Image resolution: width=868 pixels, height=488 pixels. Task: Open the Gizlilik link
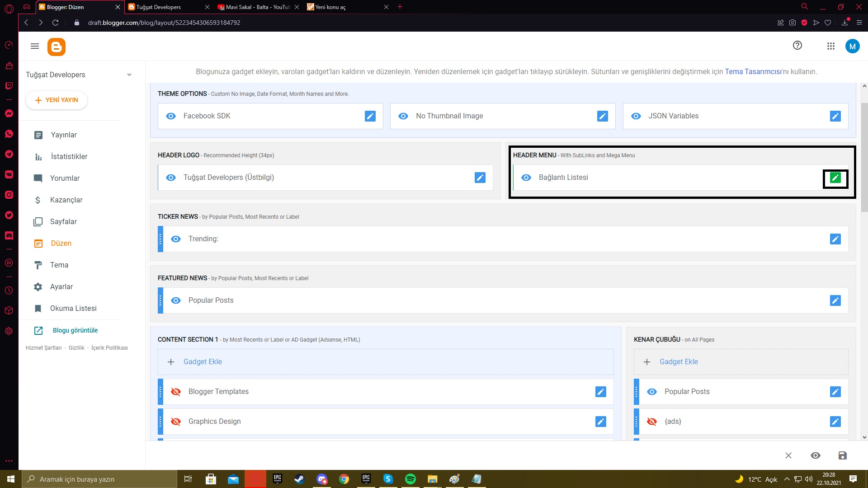tap(76, 348)
